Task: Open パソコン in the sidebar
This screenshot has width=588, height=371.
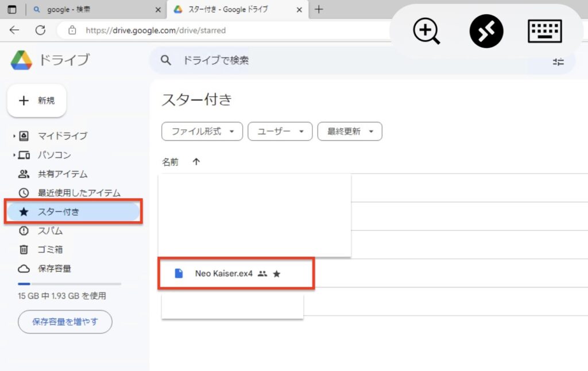Action: tap(54, 155)
